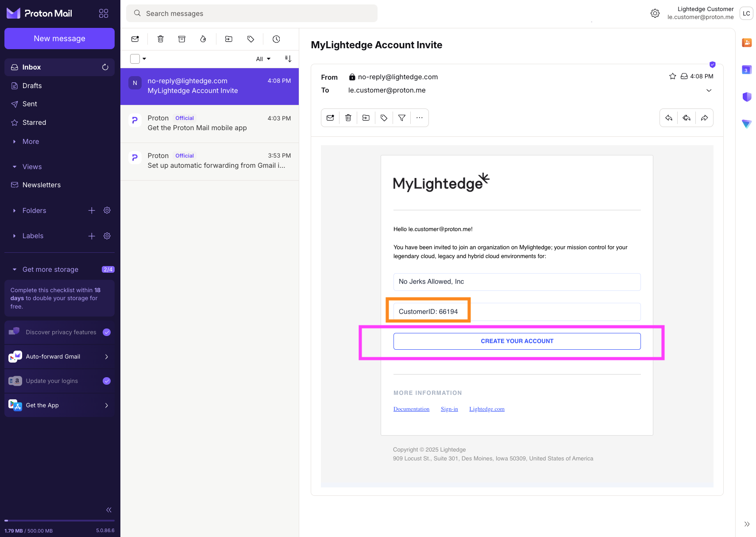Open Proton VPN shield side icon
The width and height of the screenshot is (756, 537).
tap(747, 97)
